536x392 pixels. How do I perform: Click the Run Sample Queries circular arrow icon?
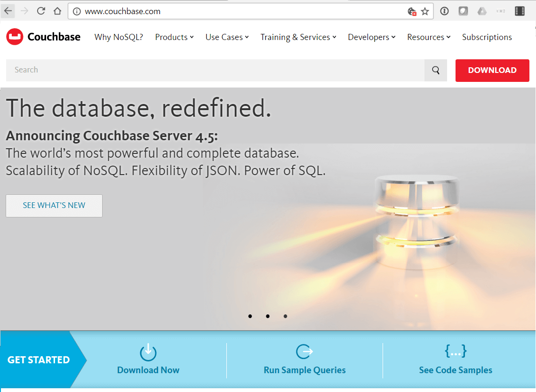tap(304, 351)
